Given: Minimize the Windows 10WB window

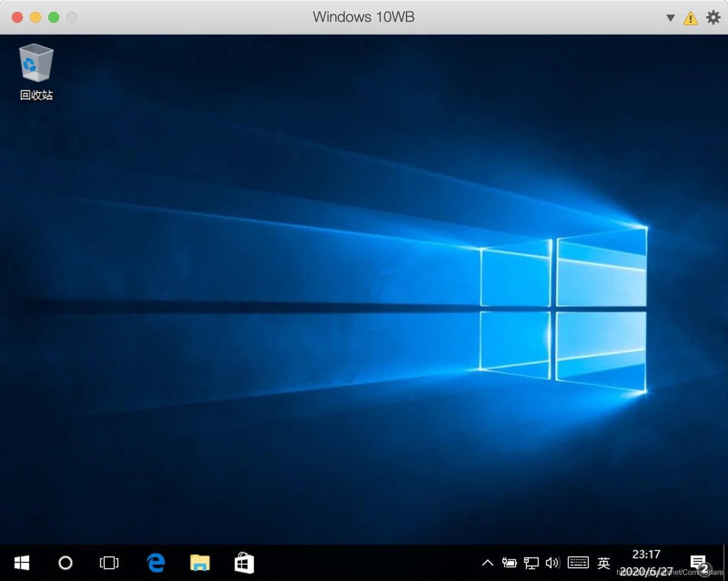Looking at the screenshot, I should [x=35, y=18].
